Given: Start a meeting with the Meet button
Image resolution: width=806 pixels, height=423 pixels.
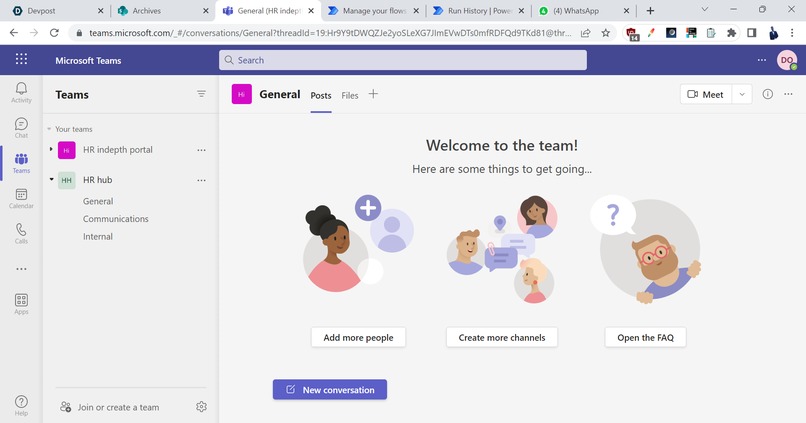Looking at the screenshot, I should (x=706, y=95).
